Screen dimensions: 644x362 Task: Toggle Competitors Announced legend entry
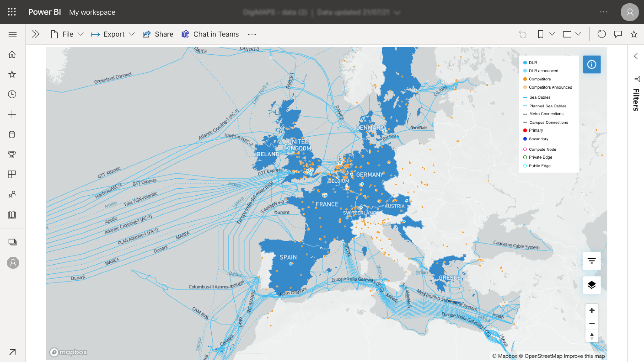click(x=547, y=87)
